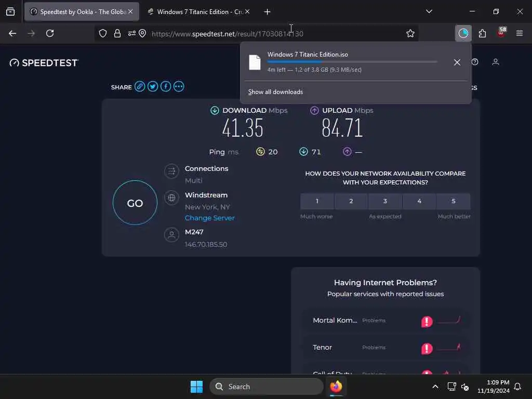Click the Change Server link
The image size is (532, 399).
click(x=210, y=218)
